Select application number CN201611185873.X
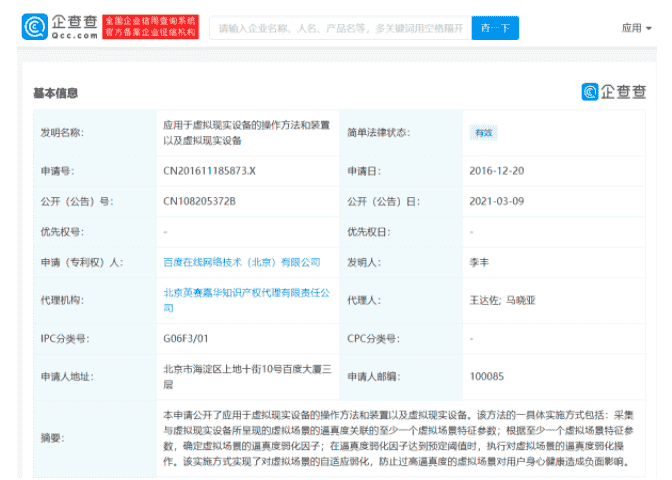Viewport: 672px width, 480px height. pos(209,171)
